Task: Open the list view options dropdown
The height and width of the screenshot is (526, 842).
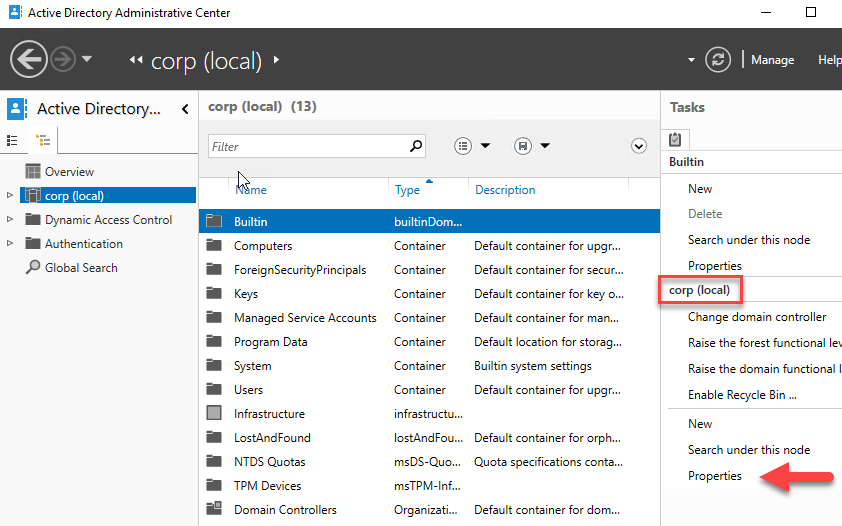Action: pyautogui.click(x=472, y=146)
